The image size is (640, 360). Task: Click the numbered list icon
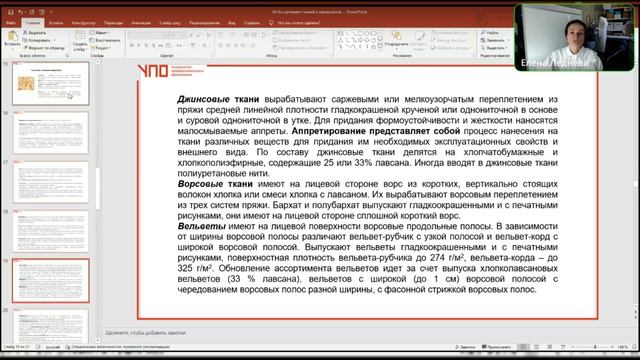tap(233, 36)
